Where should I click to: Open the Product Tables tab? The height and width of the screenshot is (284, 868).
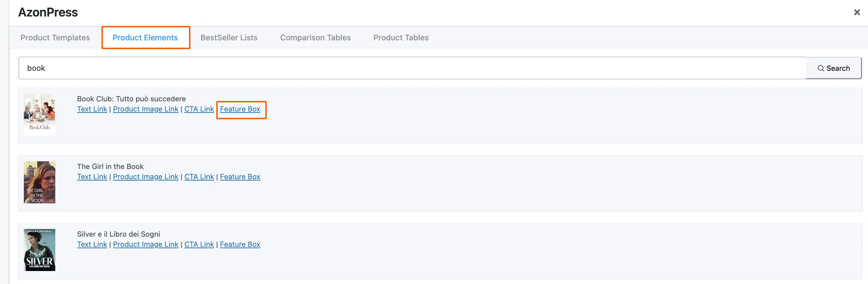401,38
